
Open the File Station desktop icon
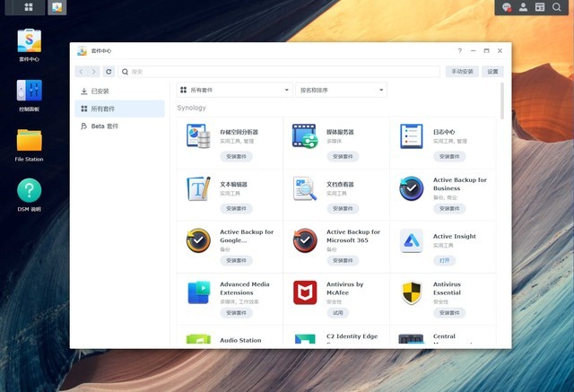coord(29,140)
